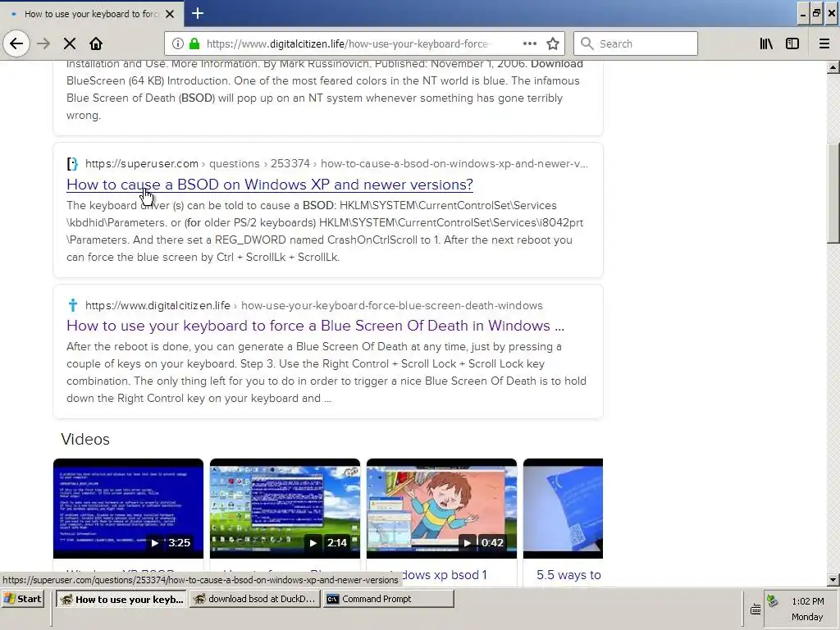Play the 2:14 Windows XP desktop video
Viewport: 840px width, 630px height.
285,509
